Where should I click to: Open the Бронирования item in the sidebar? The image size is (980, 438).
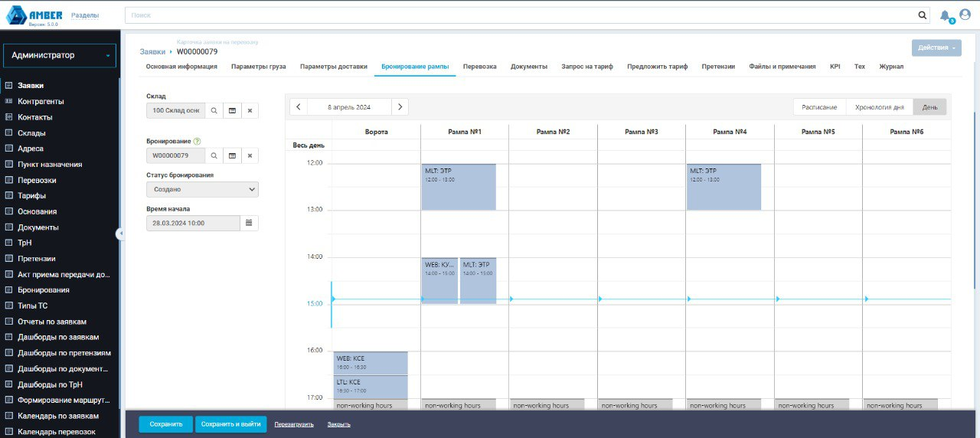click(44, 290)
